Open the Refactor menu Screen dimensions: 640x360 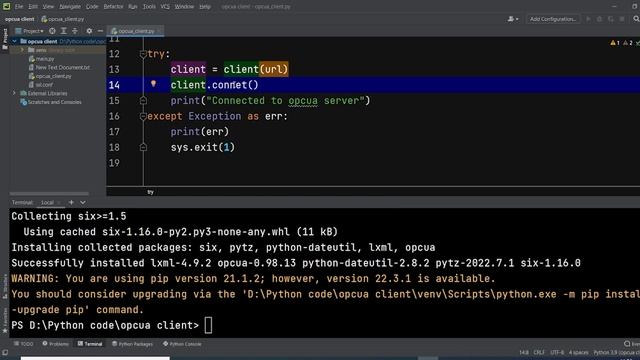[x=113, y=7]
